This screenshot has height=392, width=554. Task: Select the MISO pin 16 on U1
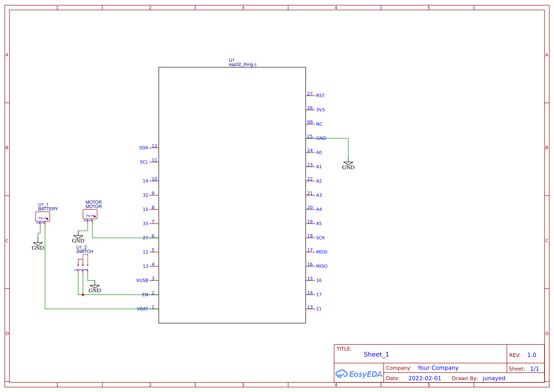click(321, 266)
